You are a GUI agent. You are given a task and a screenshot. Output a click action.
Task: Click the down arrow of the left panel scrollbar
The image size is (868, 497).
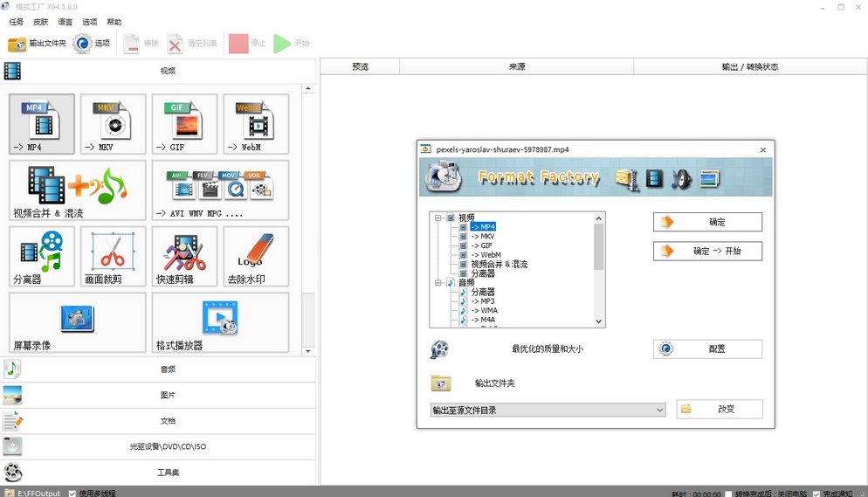(308, 351)
